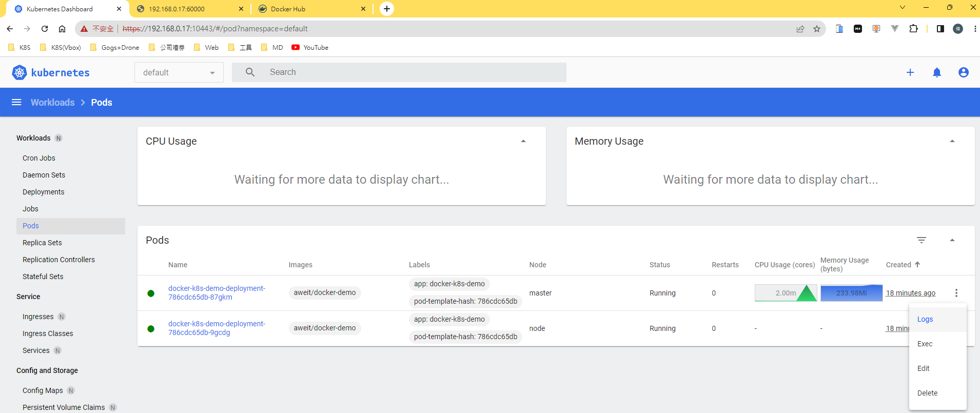Screen dimensions: 980x413
Task: Click the browser reload button
Action: click(x=45, y=29)
